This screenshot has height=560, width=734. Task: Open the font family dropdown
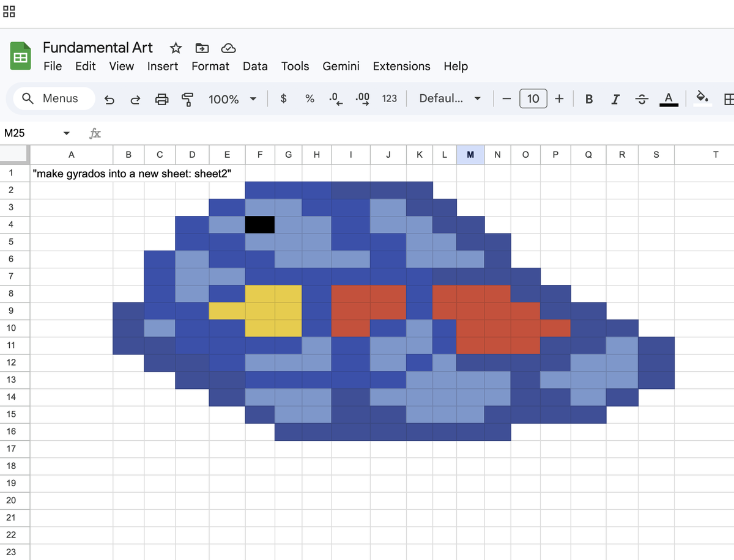click(449, 98)
